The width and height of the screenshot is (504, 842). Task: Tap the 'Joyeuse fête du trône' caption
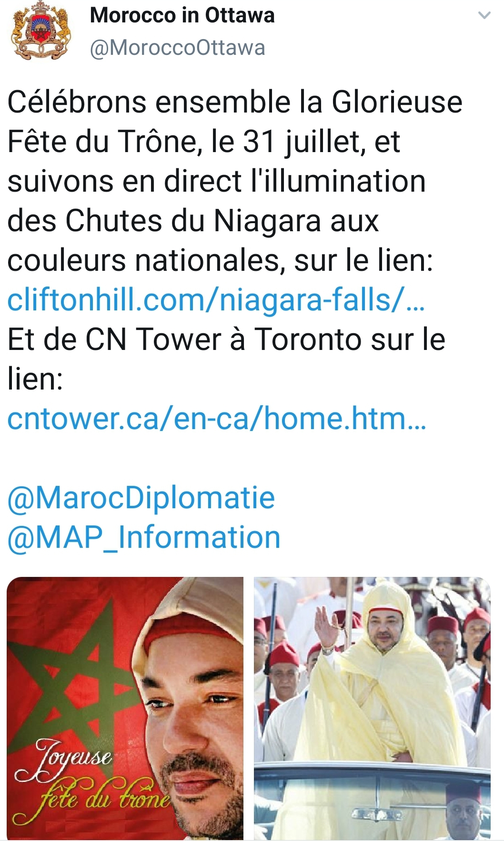click(91, 781)
